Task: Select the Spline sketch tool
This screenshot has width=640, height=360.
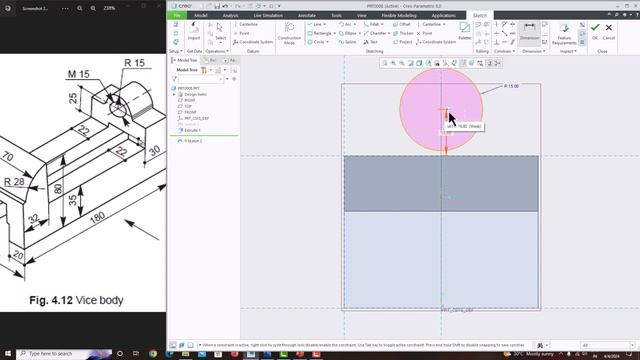Action: coord(347,42)
